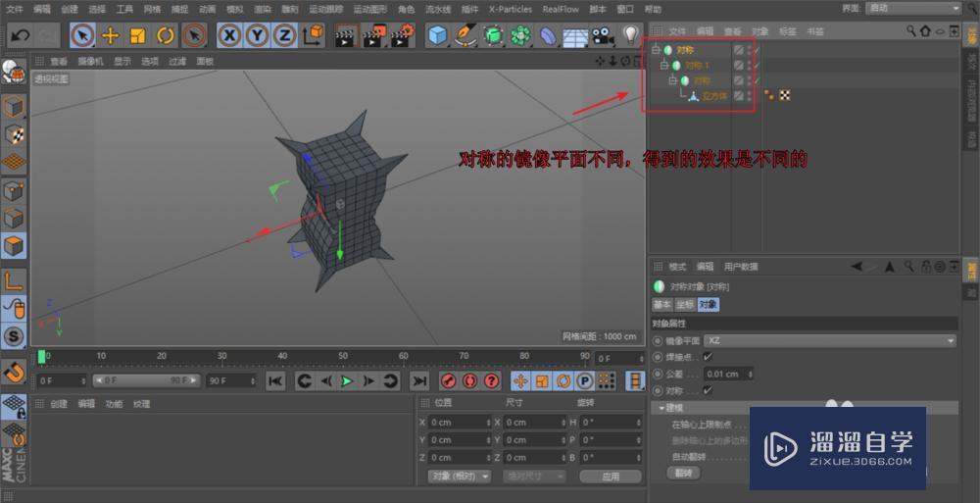Switch to Polygons mode icon
Image resolution: width=980 pixels, height=503 pixels.
[x=14, y=246]
